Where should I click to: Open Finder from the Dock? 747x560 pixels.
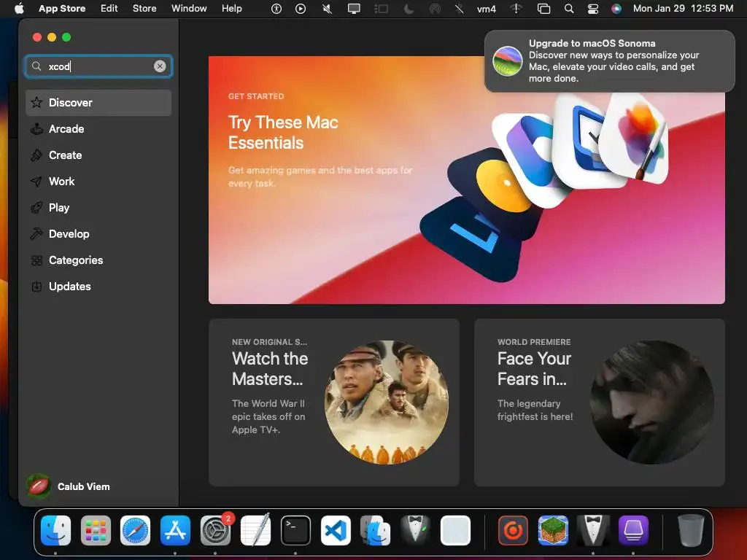coord(55,531)
